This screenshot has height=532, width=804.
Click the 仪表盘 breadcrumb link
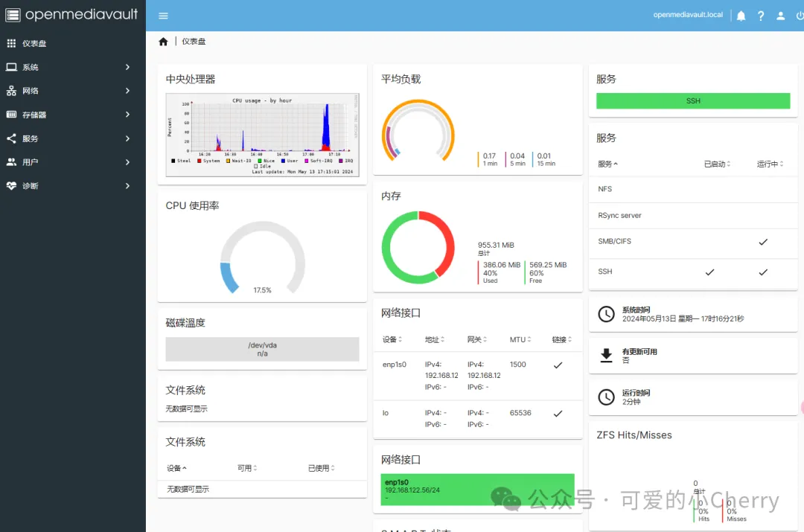click(194, 42)
